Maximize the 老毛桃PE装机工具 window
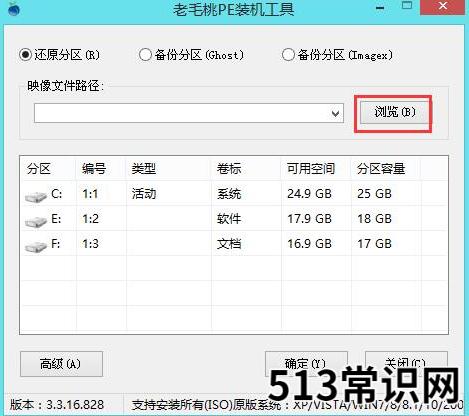Screen dimensions: 469x416 coord(407,6)
